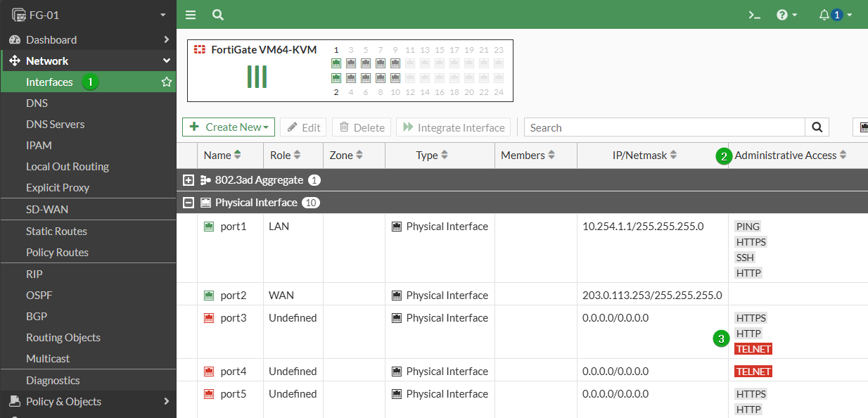Focus the interface Search field
Image resolution: width=868 pixels, height=418 pixels.
(x=665, y=127)
